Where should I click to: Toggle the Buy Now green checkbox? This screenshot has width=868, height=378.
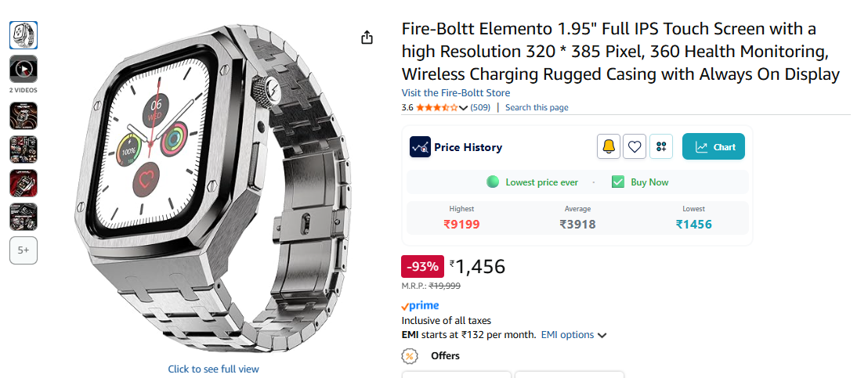(618, 182)
